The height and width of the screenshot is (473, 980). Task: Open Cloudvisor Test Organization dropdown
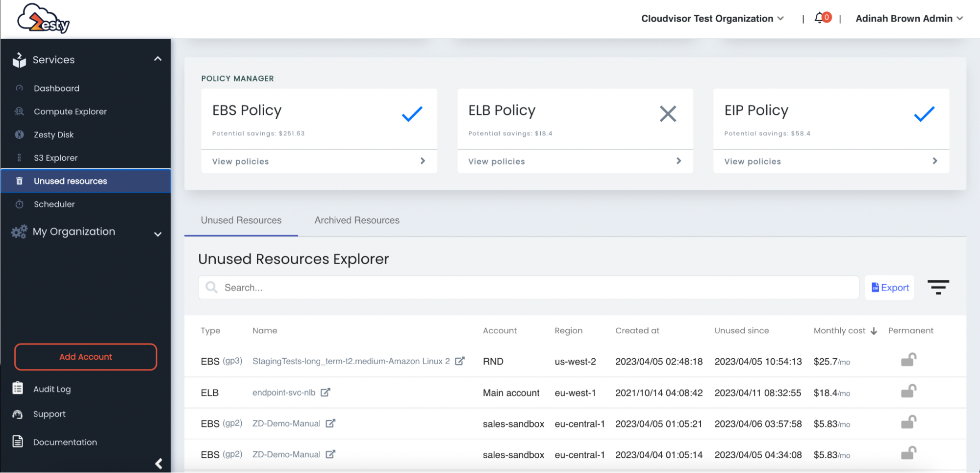712,19
